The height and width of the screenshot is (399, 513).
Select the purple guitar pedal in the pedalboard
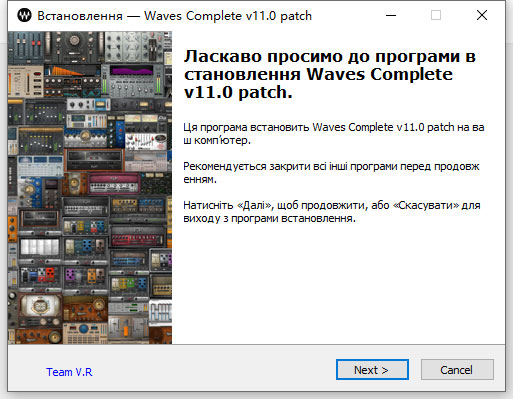(x=70, y=275)
